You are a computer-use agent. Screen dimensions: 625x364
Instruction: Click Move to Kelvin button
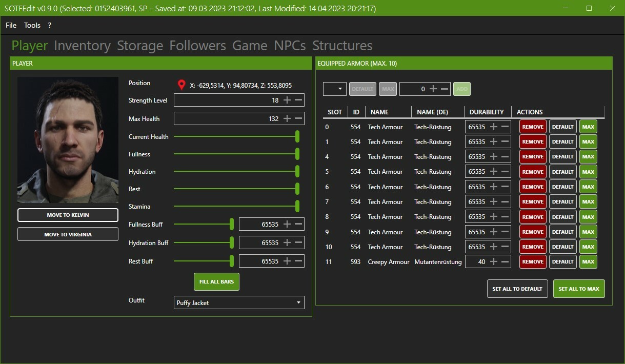(x=68, y=215)
